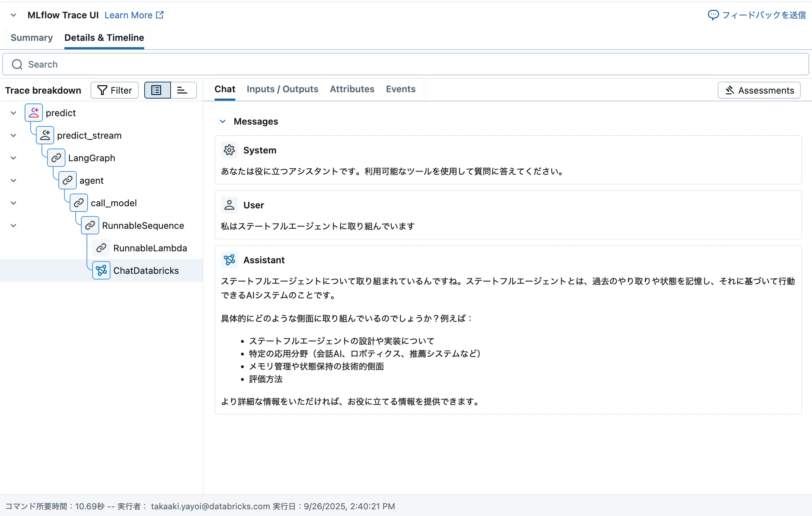This screenshot has width=812, height=516.
Task: Open the Events tab
Action: 400,89
